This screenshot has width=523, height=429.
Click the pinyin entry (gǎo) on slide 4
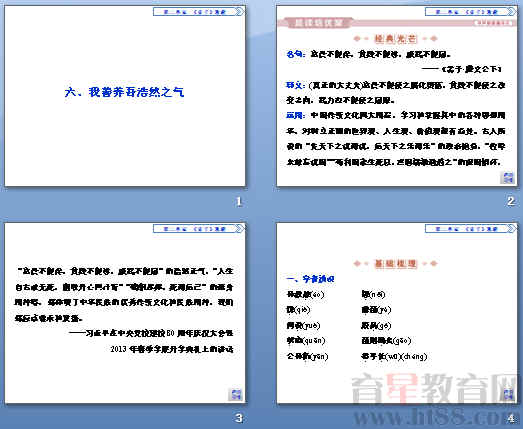point(386,341)
